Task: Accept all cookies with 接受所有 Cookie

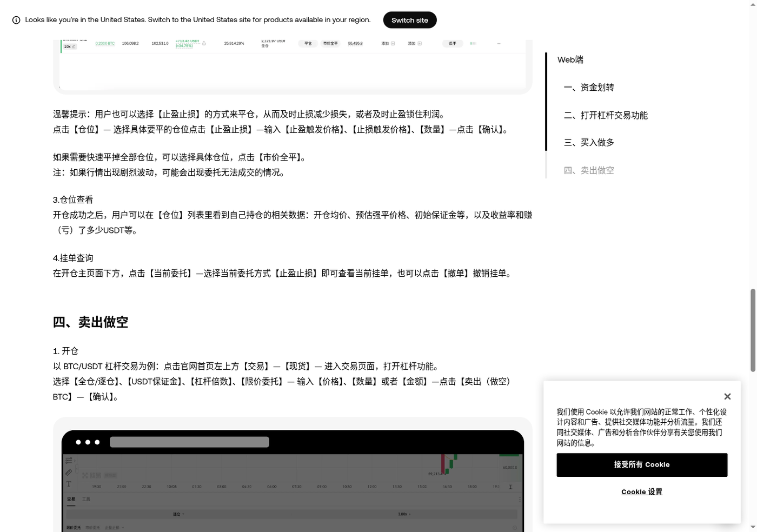Action: [x=642, y=465]
